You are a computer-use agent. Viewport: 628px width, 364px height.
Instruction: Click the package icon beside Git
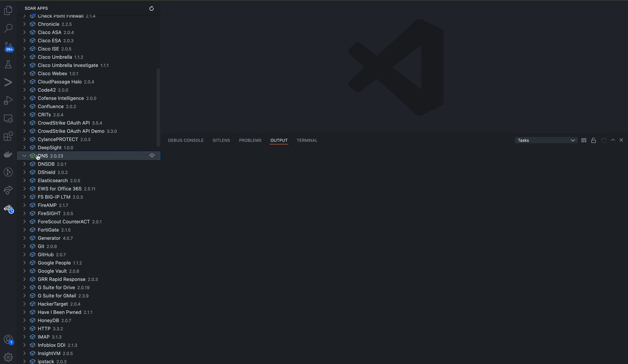(32, 246)
